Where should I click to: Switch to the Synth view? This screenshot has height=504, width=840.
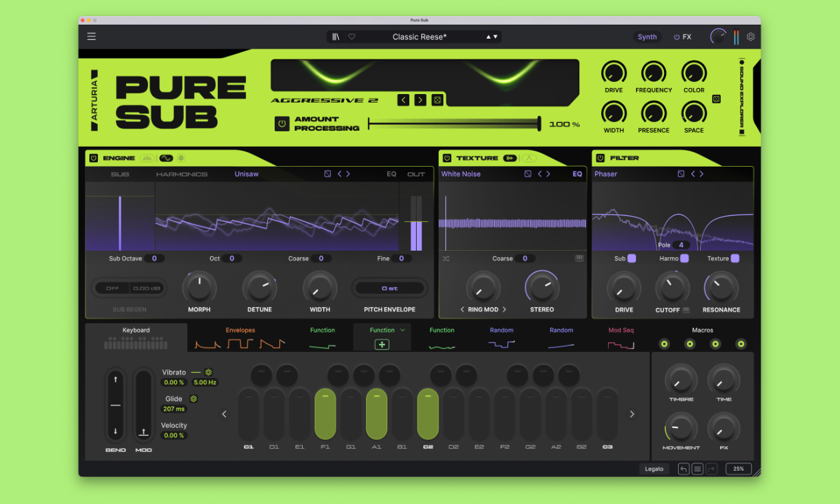point(647,37)
